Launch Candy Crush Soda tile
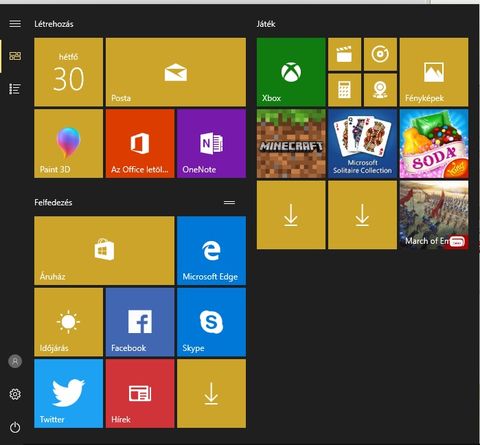 434,144
